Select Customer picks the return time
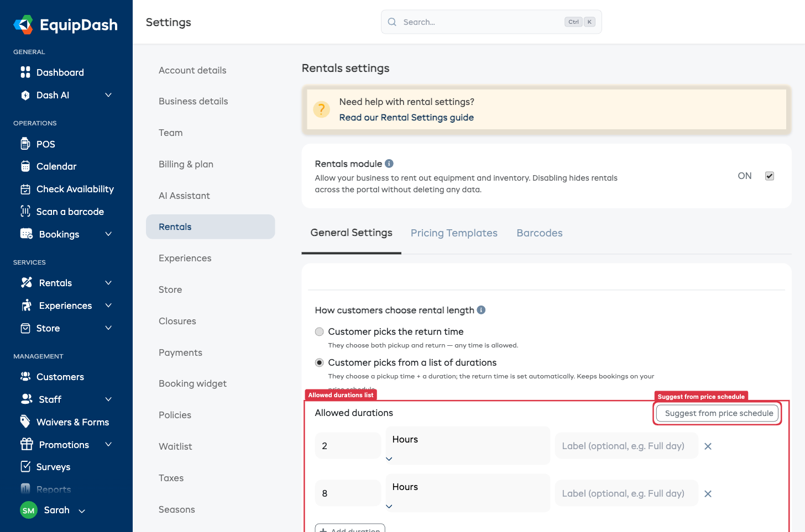Viewport: 805px width, 532px height. click(x=319, y=331)
